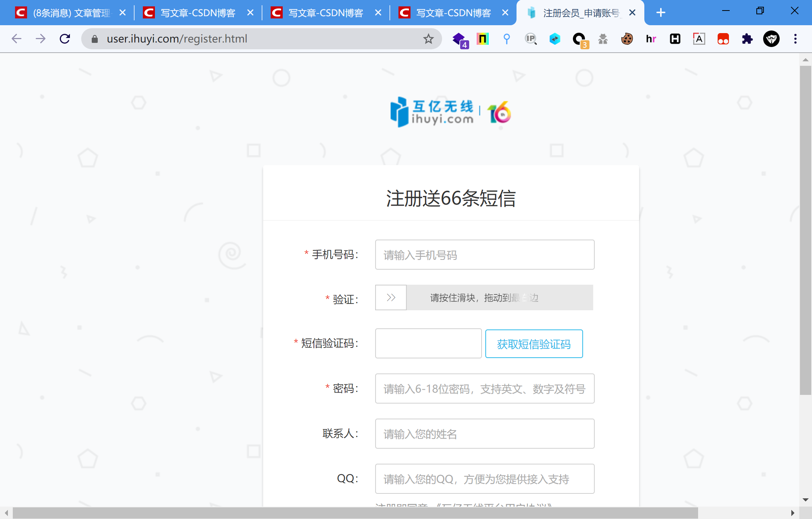Viewport: 812px width, 519px height.
Task: Open the letter A extension icon
Action: 699,39
